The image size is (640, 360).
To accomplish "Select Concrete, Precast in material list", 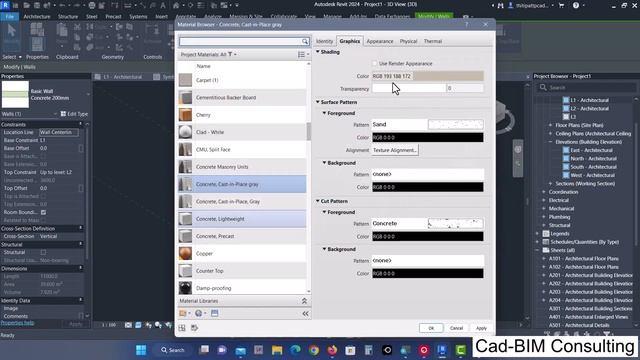I will [x=242, y=236].
